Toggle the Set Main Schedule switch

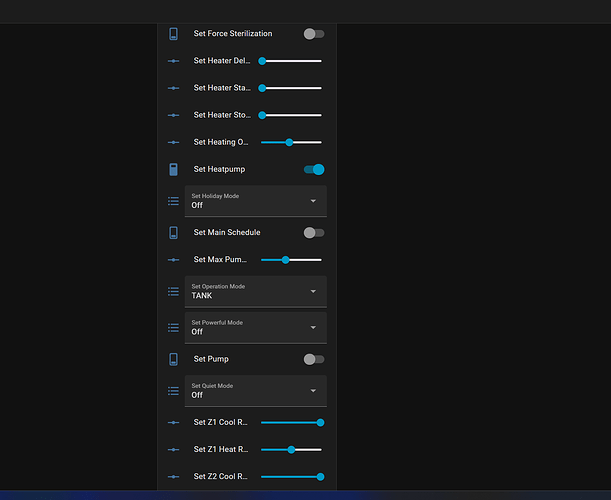(314, 233)
